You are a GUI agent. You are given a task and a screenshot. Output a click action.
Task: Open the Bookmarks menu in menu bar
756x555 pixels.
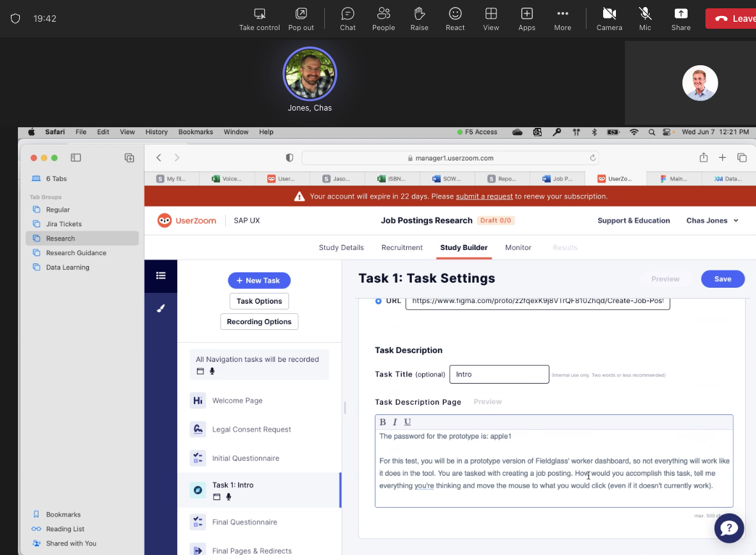195,132
